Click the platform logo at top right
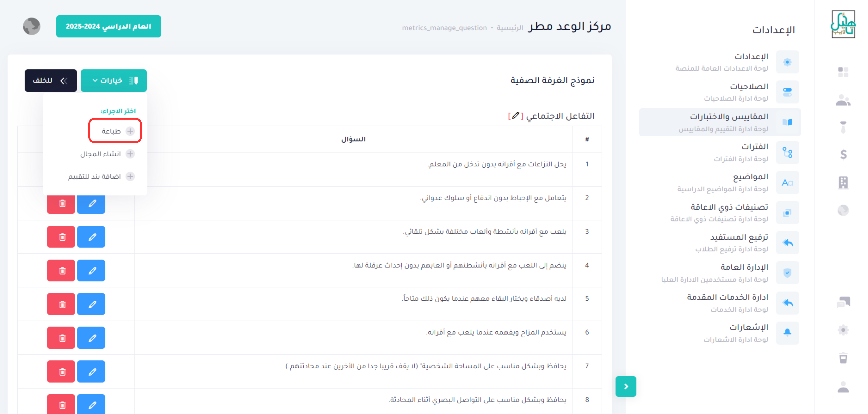Image resolution: width=868 pixels, height=414 pixels. pyautogui.click(x=843, y=24)
